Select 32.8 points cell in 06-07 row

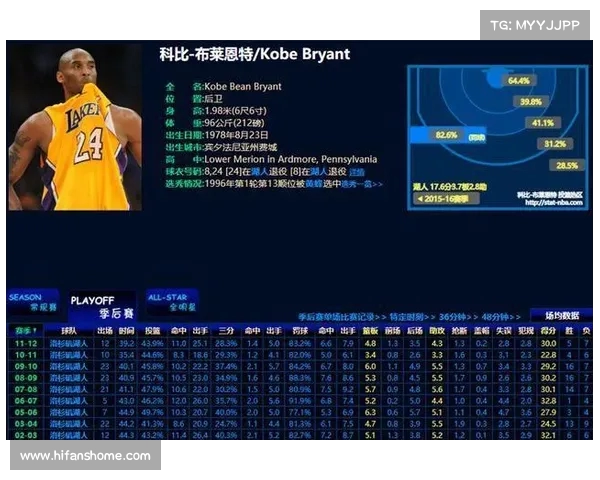(x=548, y=401)
